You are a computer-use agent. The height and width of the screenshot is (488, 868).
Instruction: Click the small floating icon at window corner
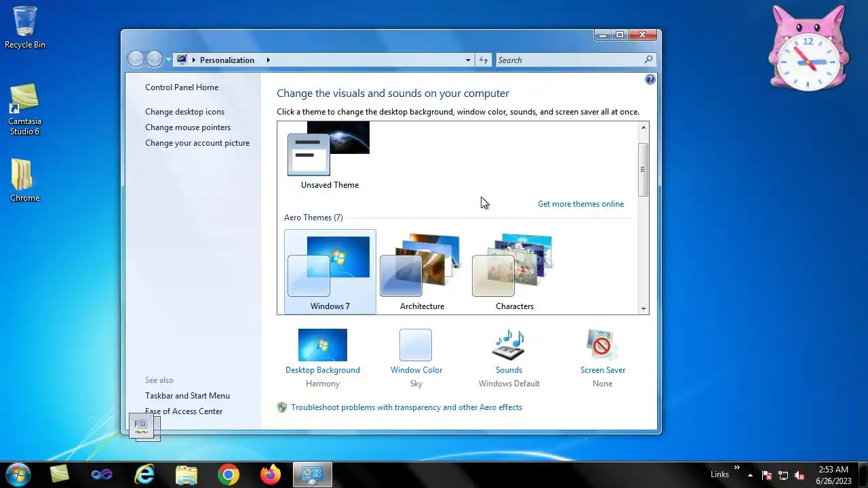144,426
